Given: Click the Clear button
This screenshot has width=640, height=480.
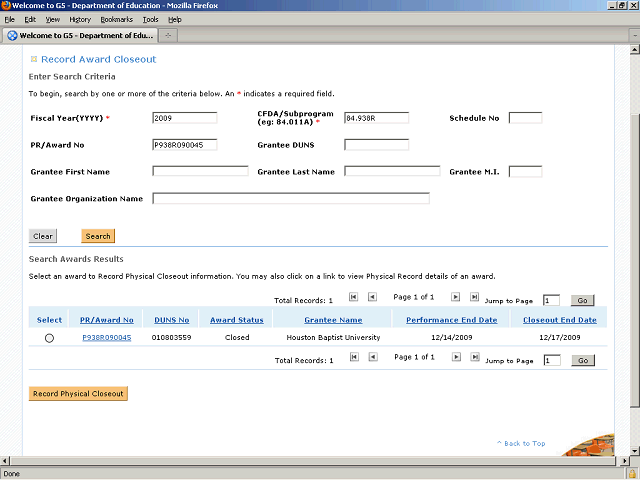Looking at the screenshot, I should (x=43, y=236).
